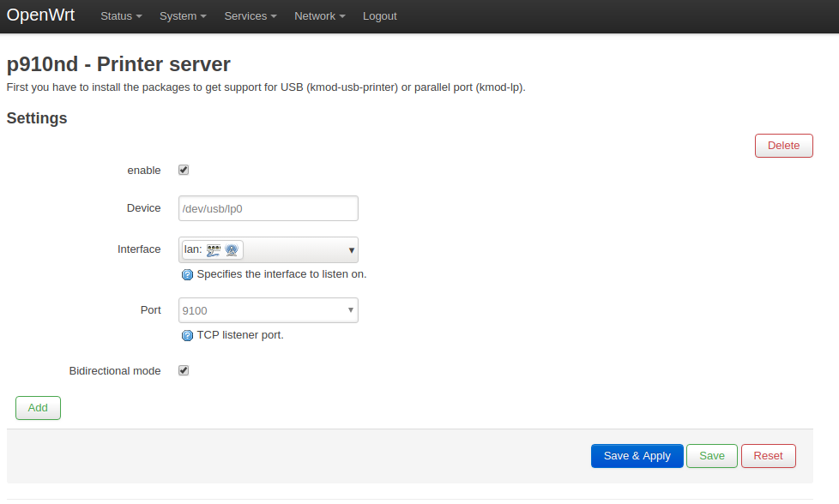The width and height of the screenshot is (839, 504).
Task: Open the Port 9100 combo box
Action: (x=268, y=310)
